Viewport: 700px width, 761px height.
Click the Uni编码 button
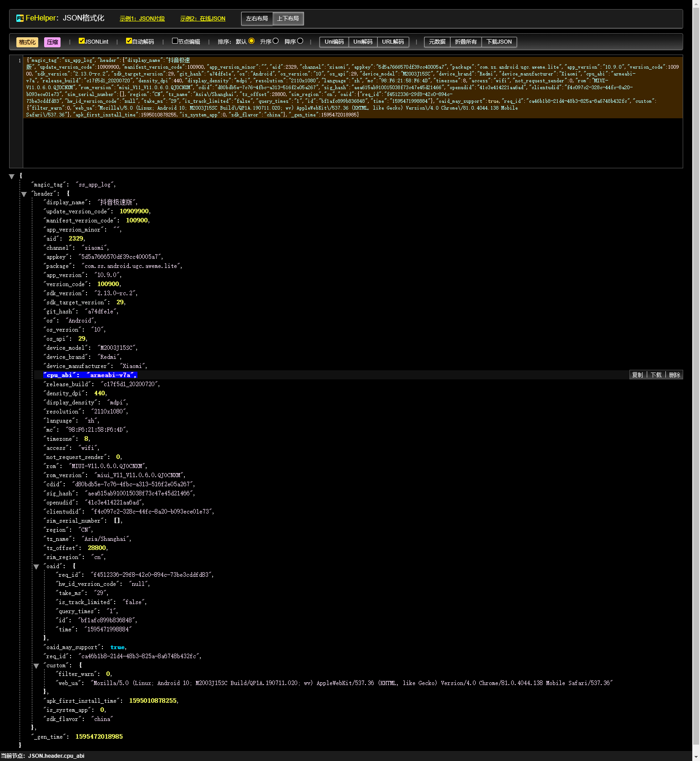click(x=334, y=42)
